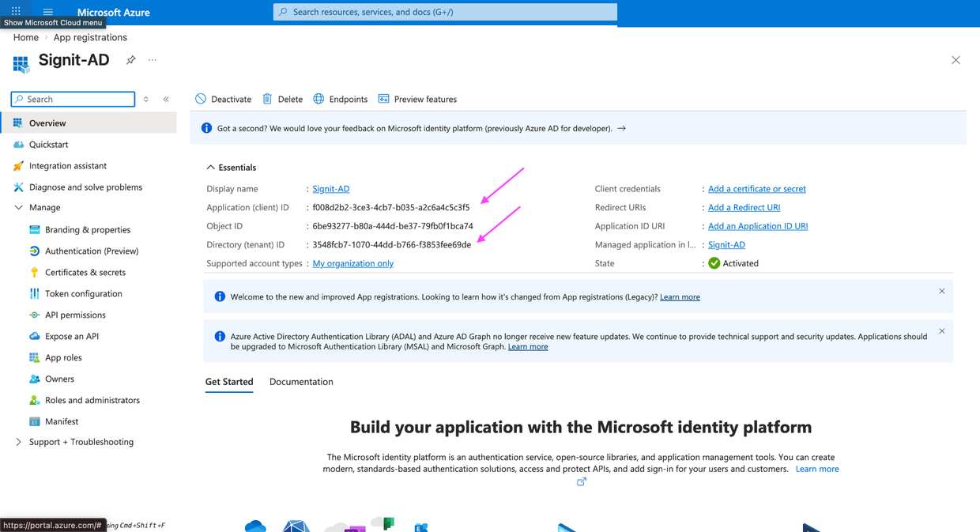The width and height of the screenshot is (980, 532).
Task: Close the Signit-AD blade
Action: click(955, 60)
